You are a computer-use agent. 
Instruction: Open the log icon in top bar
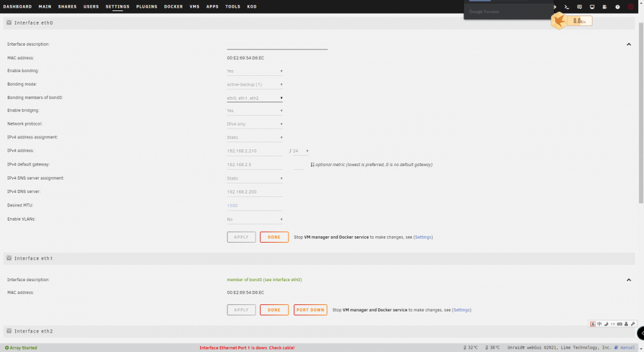605,7
